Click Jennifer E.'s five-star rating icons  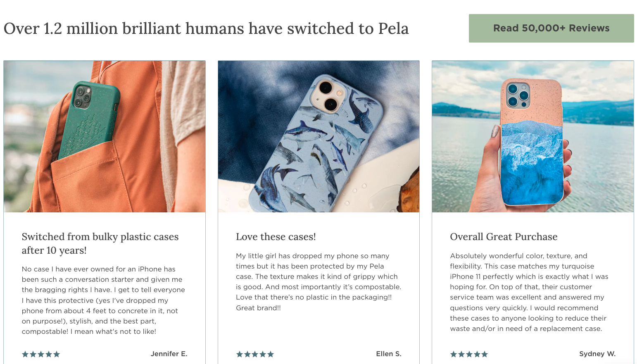coord(41,354)
